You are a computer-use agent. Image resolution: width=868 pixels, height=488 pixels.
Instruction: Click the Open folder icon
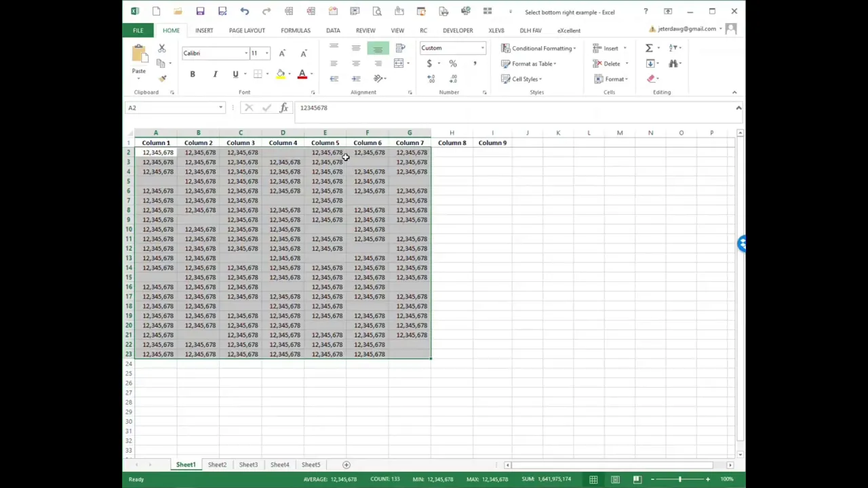(x=178, y=12)
